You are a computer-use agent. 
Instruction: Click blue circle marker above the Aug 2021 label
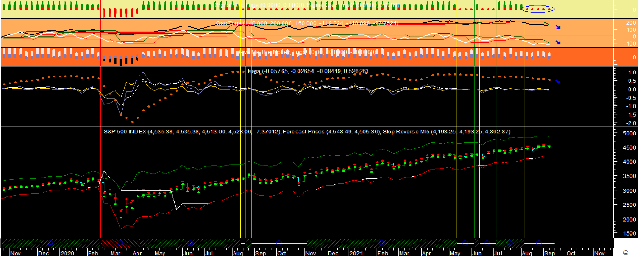pos(539,243)
